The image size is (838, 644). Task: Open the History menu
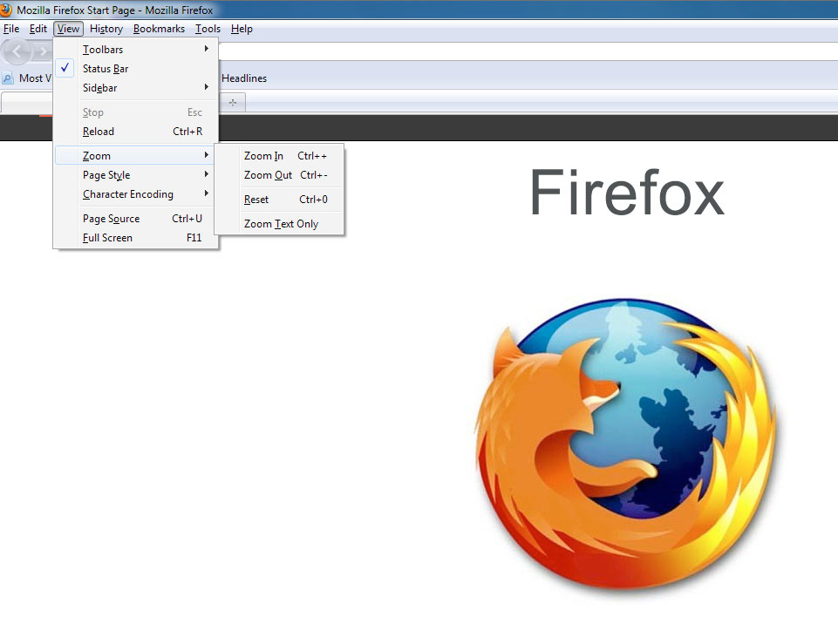(x=106, y=29)
